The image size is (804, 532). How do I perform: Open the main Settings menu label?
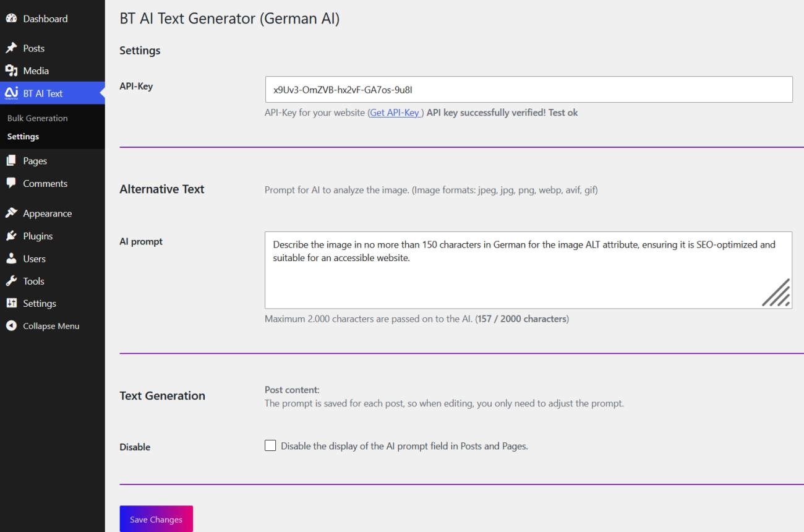point(40,303)
